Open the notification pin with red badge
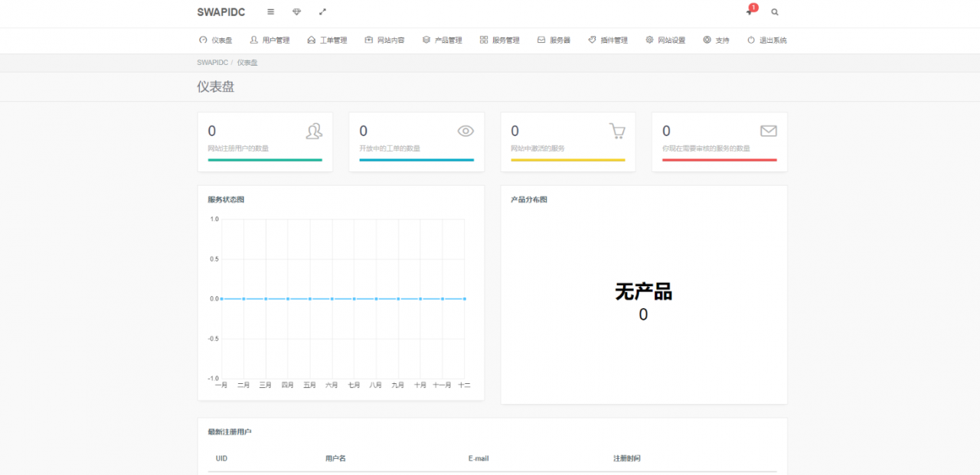 [750, 11]
